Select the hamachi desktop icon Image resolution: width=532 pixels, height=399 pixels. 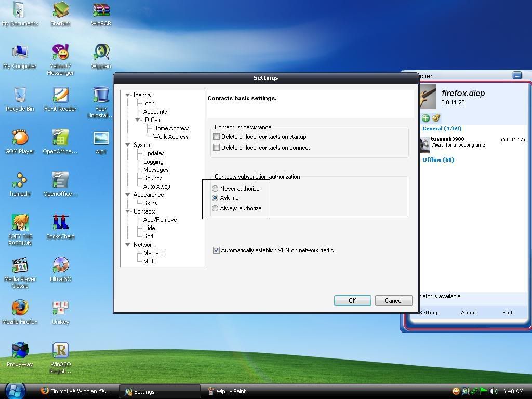tap(20, 184)
